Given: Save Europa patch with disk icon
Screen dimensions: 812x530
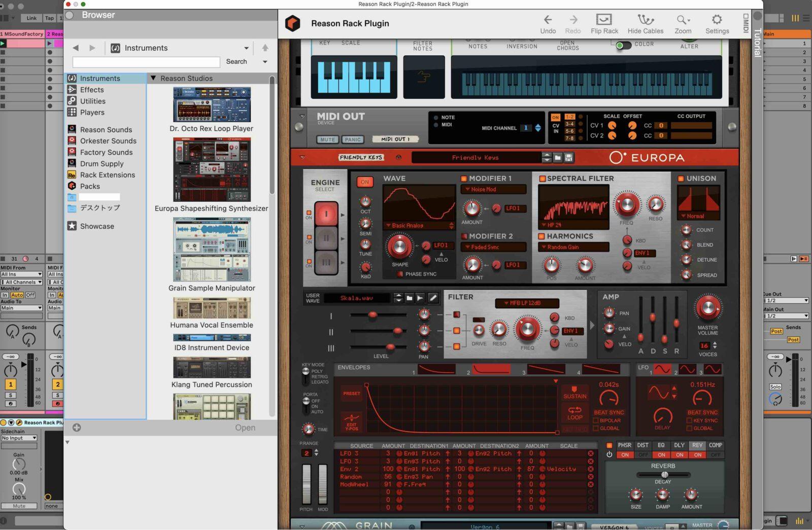Looking at the screenshot, I should [568, 158].
